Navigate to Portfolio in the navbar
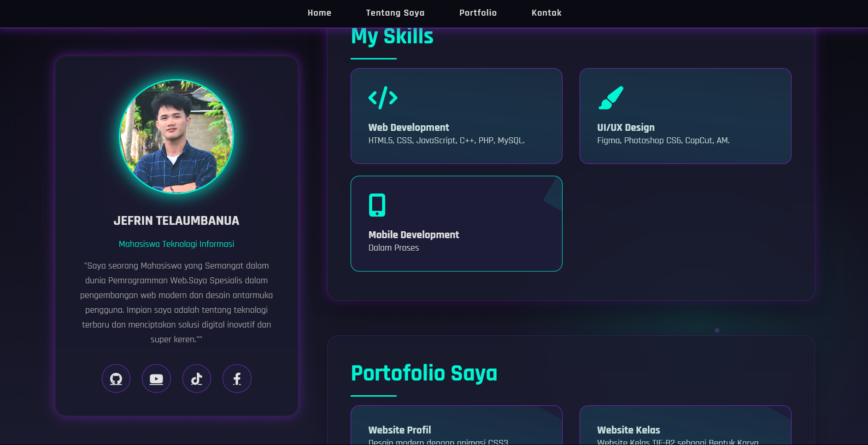868x445 pixels. (x=478, y=13)
